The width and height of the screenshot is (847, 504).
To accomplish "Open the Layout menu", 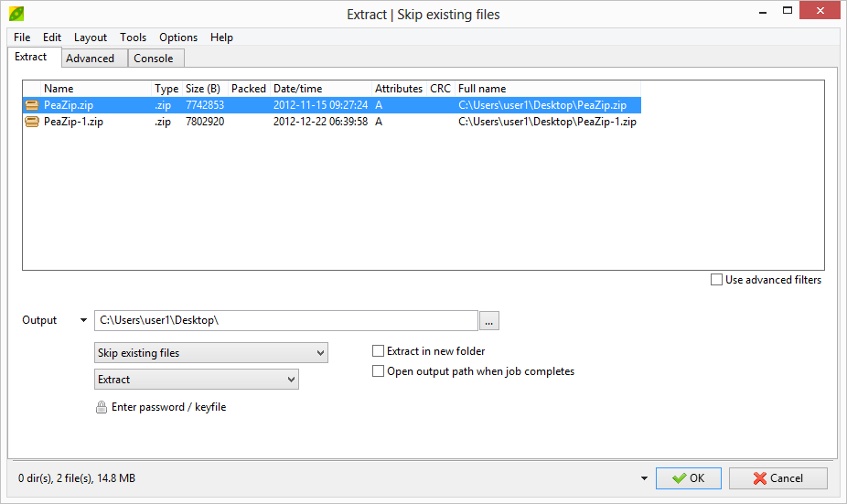I will pyautogui.click(x=91, y=38).
